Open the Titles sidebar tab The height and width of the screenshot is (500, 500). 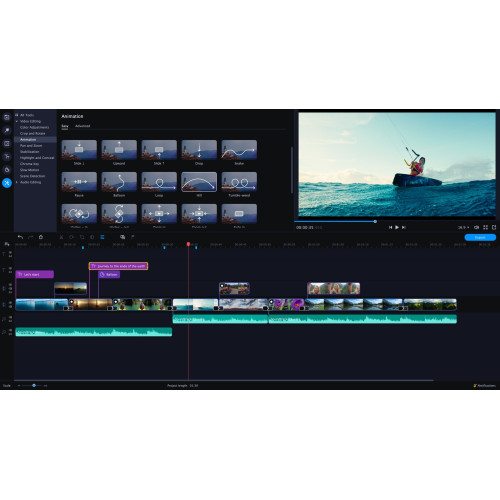tap(7, 156)
